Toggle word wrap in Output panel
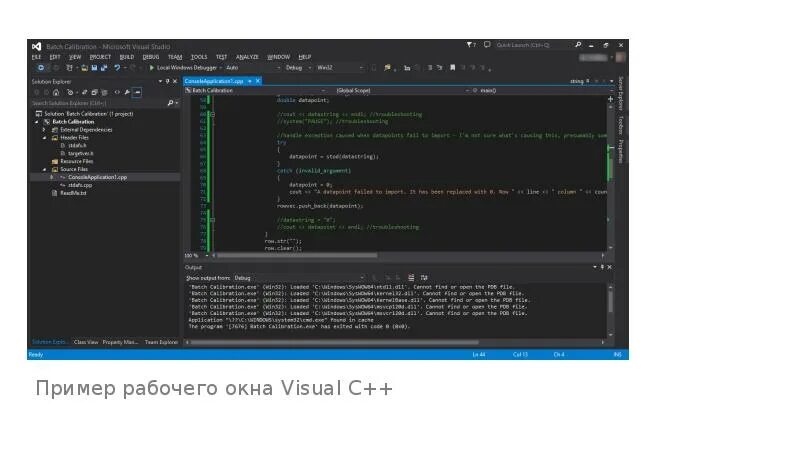Screen dimensions: 800x450 tap(424, 278)
